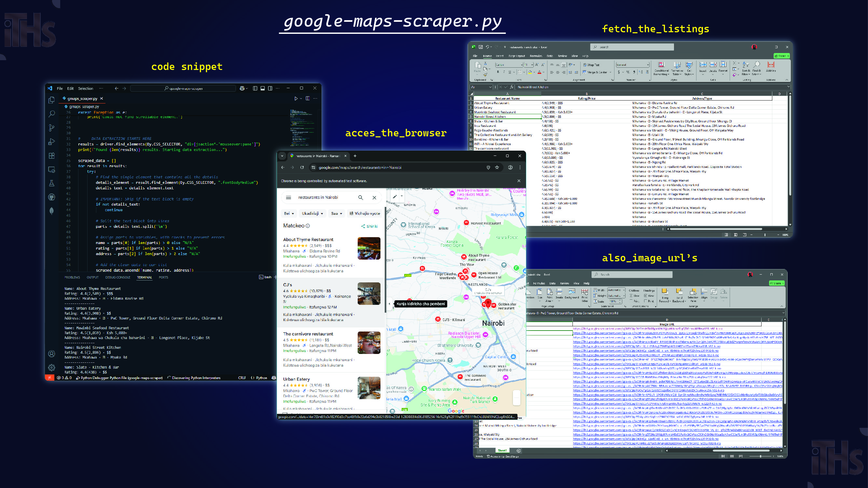Click the Selection Pane icon in Excel

tap(693, 292)
